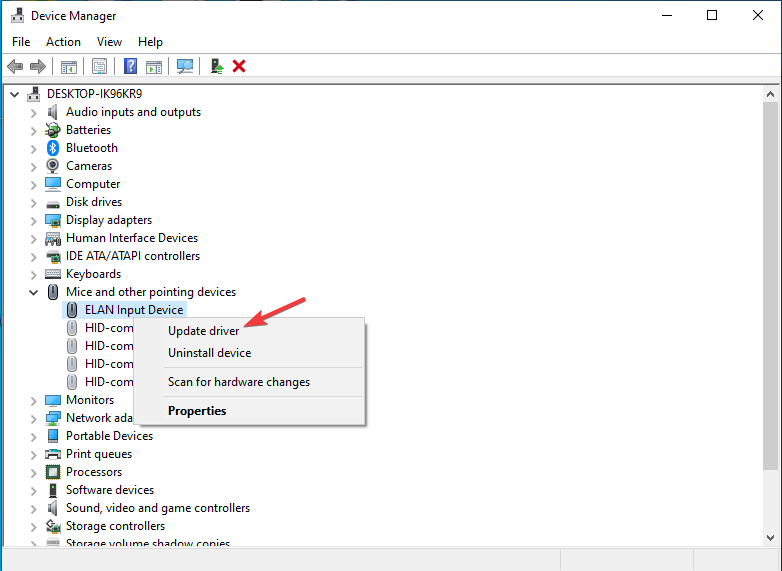Image resolution: width=782 pixels, height=571 pixels.
Task: Open the File menu
Action: tap(21, 42)
